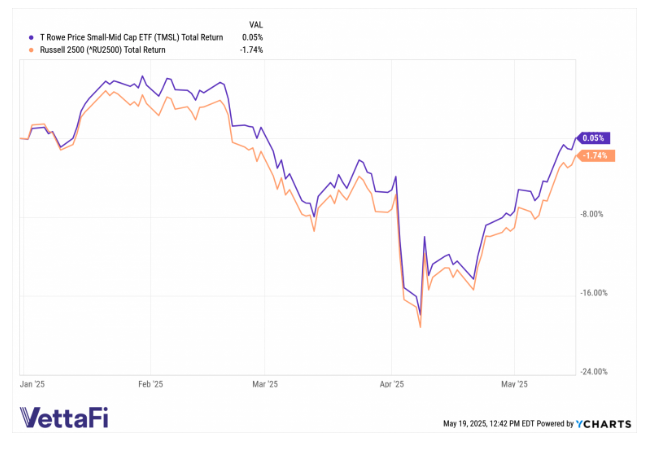Click the Apr '25 x-axis label

coord(392,383)
